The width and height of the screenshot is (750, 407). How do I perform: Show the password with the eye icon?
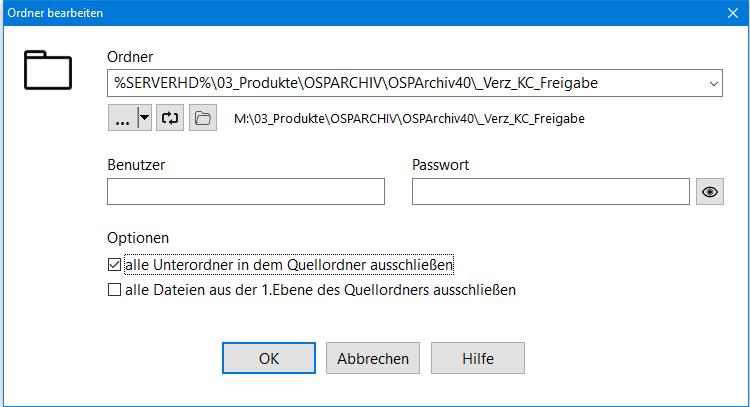710,191
